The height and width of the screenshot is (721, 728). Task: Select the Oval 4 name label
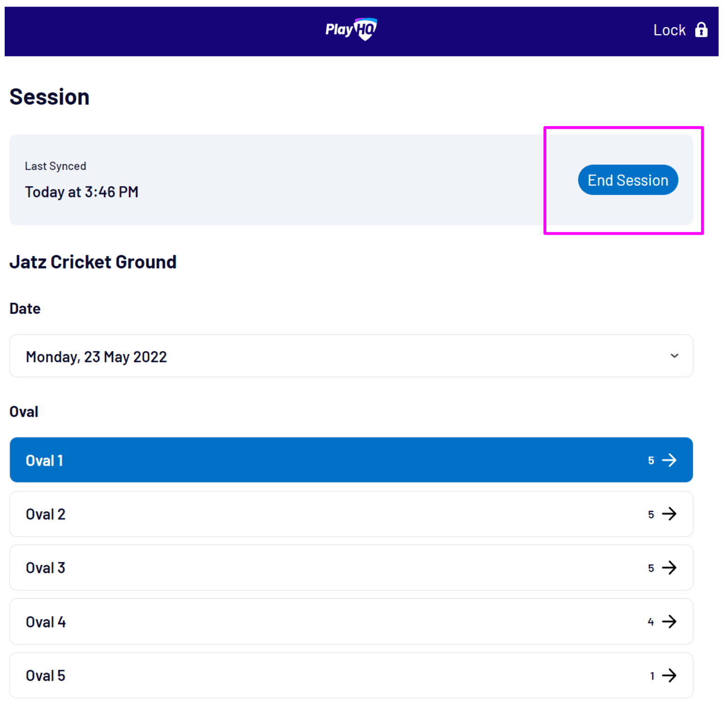[x=46, y=622]
